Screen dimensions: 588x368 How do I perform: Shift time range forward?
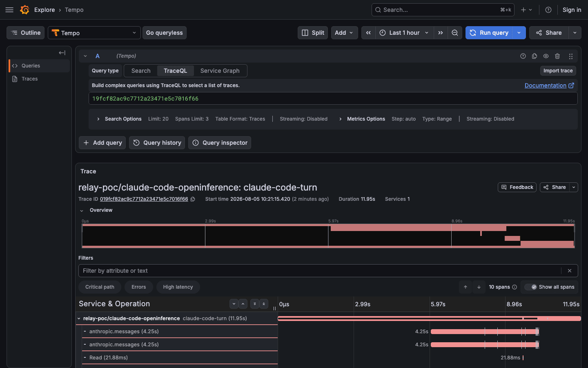point(441,33)
